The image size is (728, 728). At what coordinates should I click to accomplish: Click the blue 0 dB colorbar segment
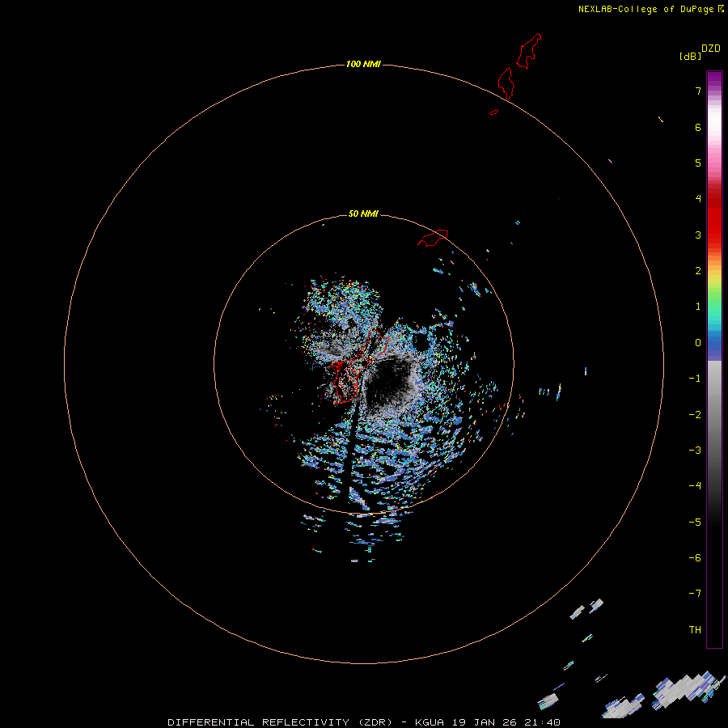coord(714,345)
